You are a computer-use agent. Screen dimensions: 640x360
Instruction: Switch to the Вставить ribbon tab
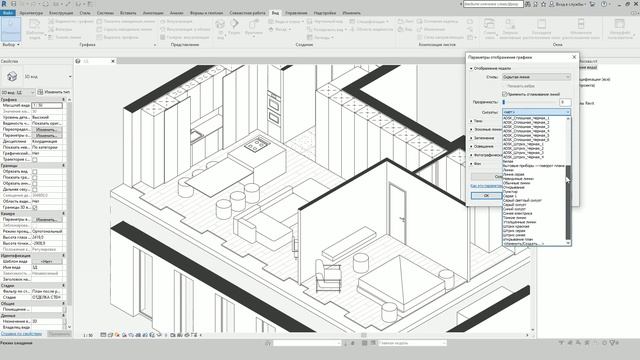128,13
